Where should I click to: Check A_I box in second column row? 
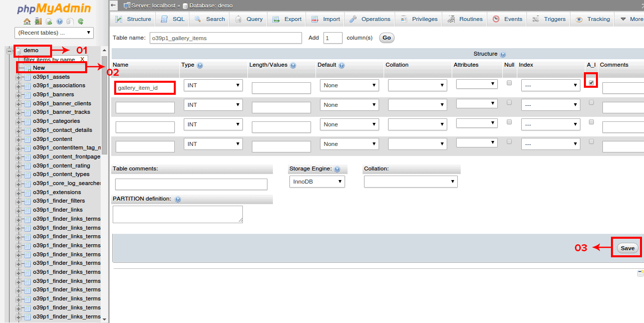click(591, 102)
